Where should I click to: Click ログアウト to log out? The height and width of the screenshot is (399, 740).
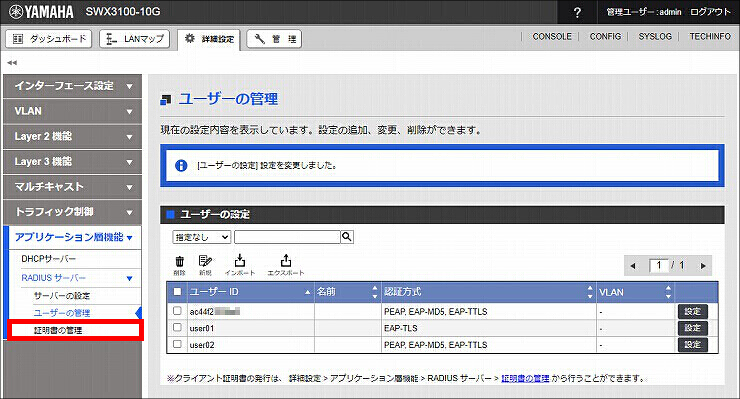tap(710, 12)
